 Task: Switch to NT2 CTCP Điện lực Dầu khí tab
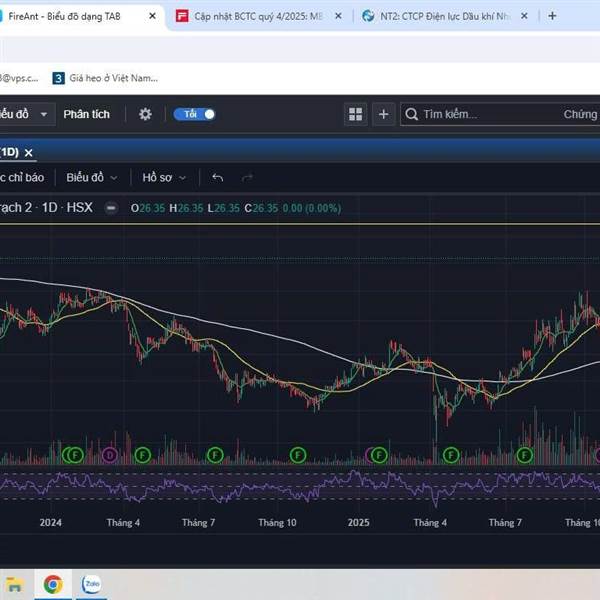tap(440, 16)
